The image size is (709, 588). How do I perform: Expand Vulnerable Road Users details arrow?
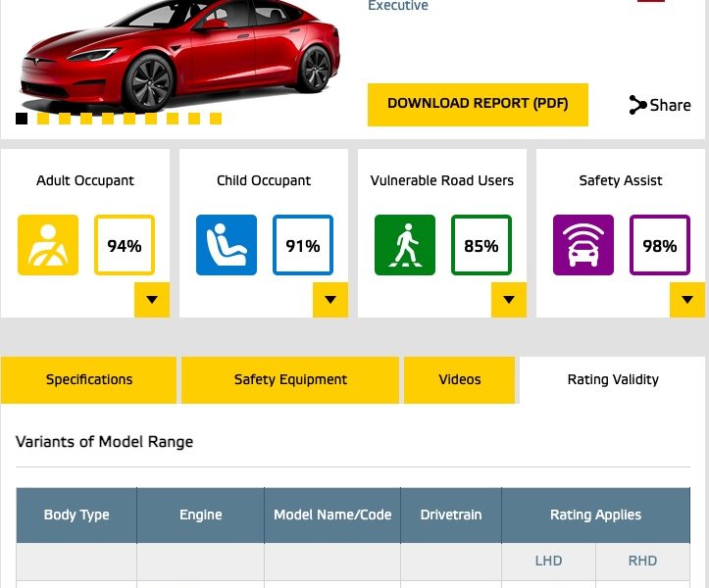(x=509, y=300)
